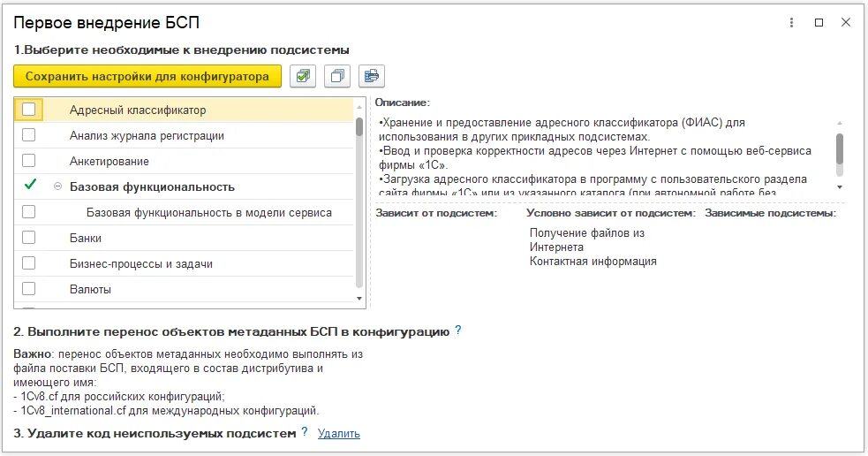The height and width of the screenshot is (456, 868).
Task: Toggle the Банки subsystem checkbox
Action: [29, 238]
